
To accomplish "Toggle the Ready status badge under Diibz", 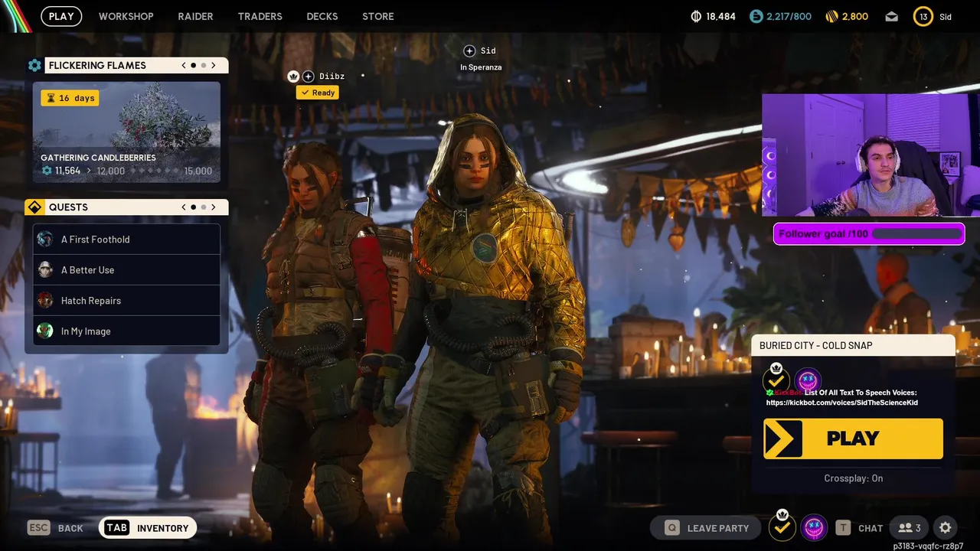I will pyautogui.click(x=318, y=93).
